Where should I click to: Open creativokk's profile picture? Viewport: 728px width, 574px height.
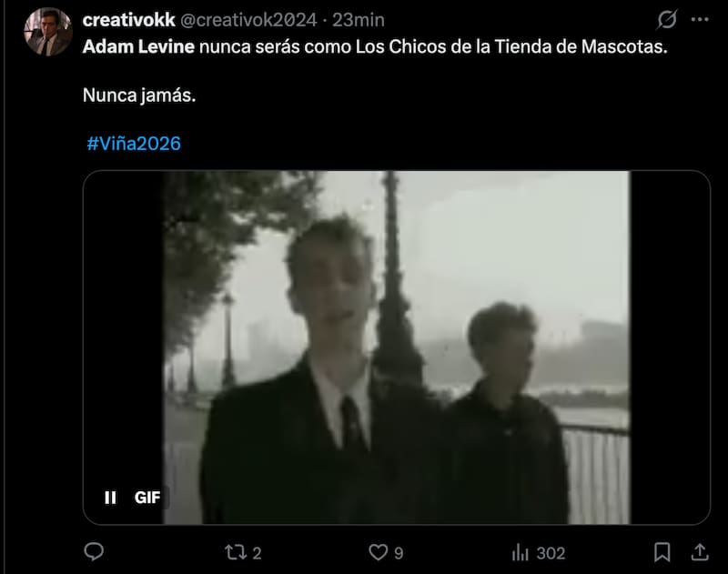(48, 32)
